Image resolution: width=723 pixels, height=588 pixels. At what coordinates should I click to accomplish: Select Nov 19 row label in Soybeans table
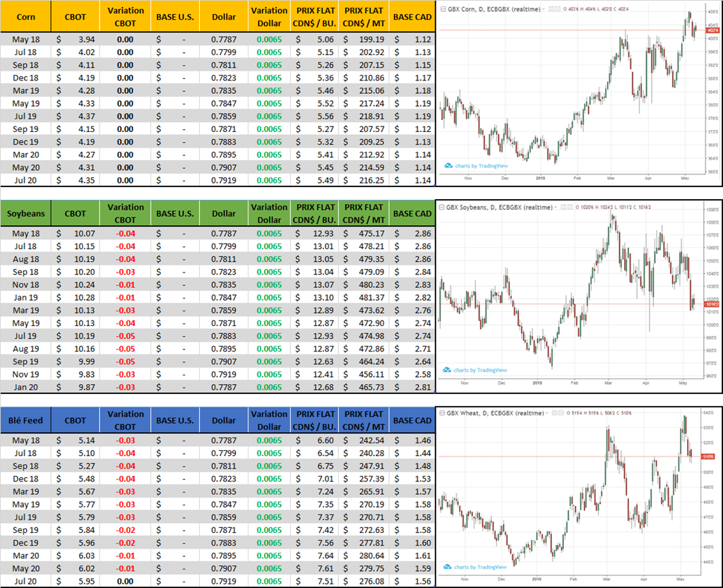pyautogui.click(x=26, y=374)
